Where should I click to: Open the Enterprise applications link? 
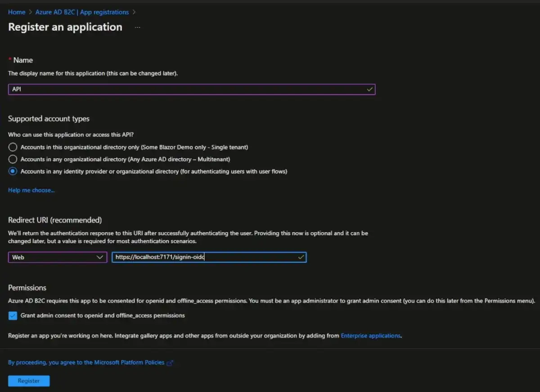(370, 336)
